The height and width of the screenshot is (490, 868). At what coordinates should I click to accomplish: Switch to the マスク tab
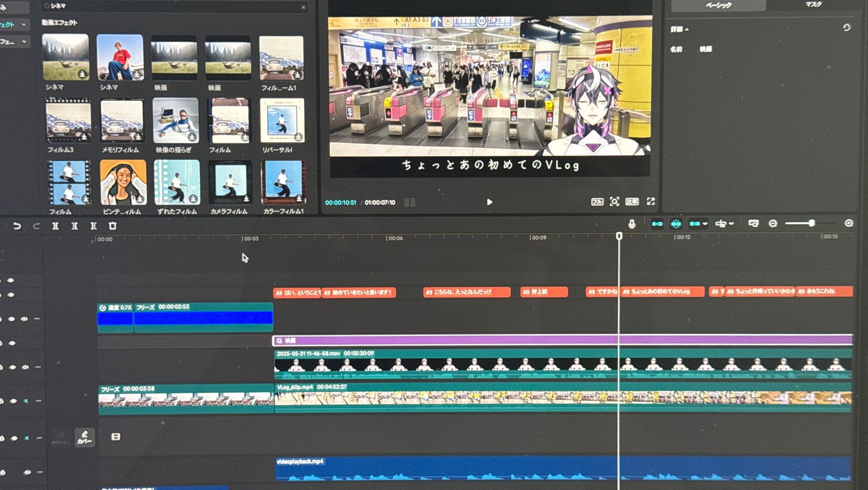point(814,5)
